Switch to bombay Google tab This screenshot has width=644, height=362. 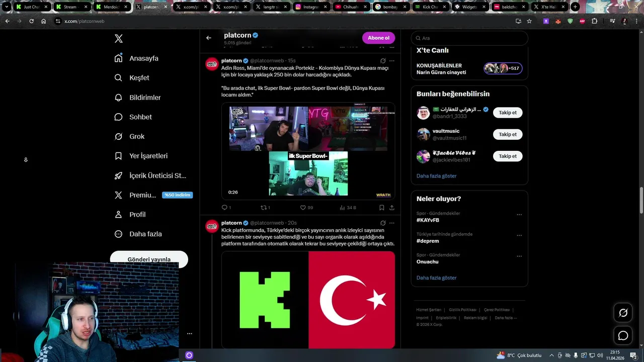point(390,7)
